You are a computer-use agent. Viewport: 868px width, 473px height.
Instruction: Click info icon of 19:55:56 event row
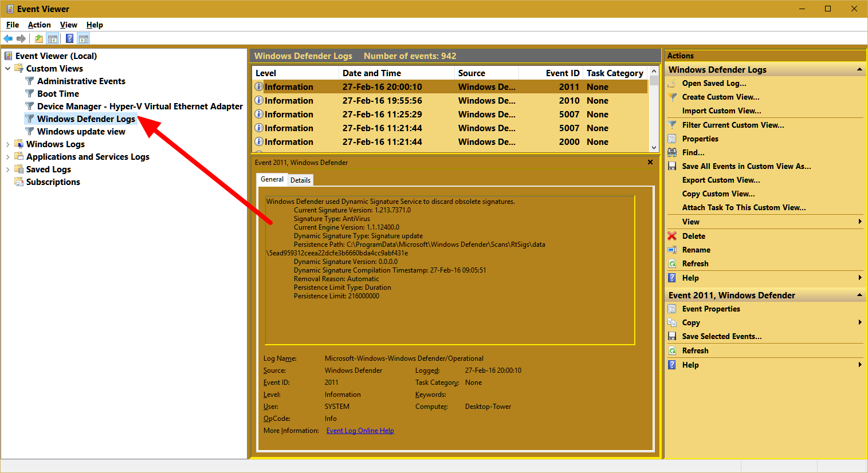pyautogui.click(x=259, y=100)
